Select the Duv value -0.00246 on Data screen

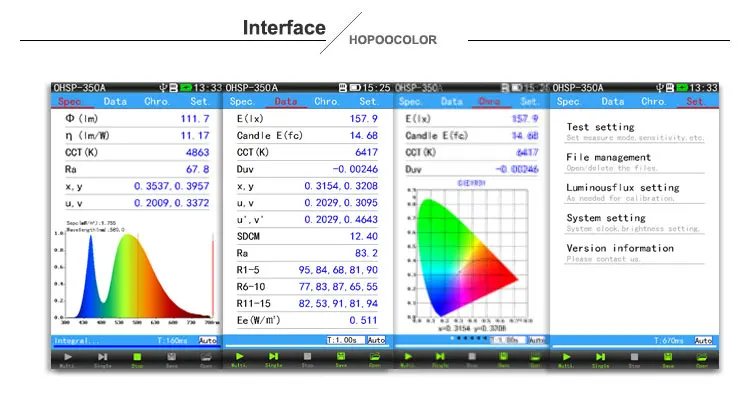[x=355, y=169]
